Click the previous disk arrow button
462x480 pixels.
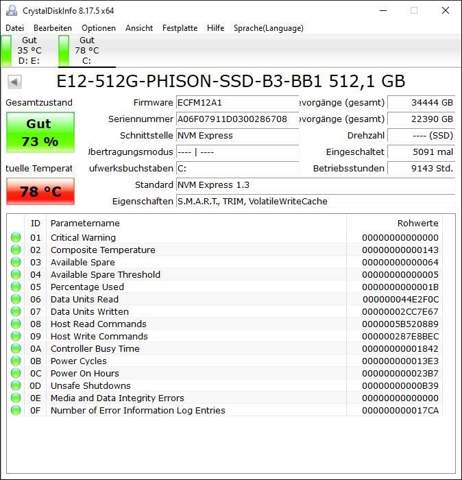(14, 82)
